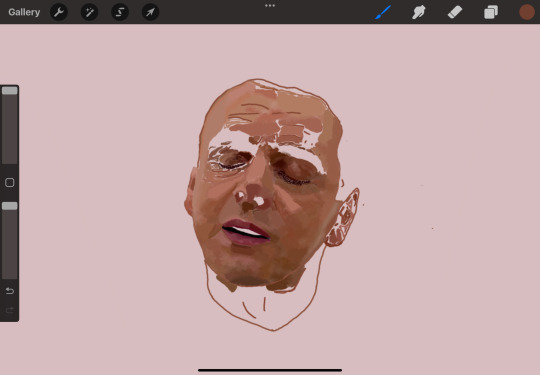Select the Eraser tool
The width and height of the screenshot is (540, 375).
tap(455, 12)
